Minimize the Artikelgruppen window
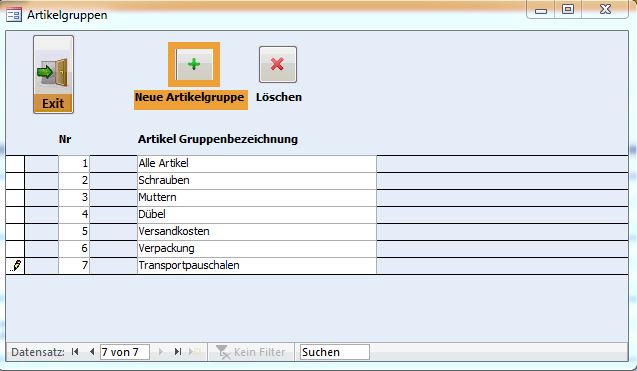This screenshot has height=371, width=637. tap(541, 10)
